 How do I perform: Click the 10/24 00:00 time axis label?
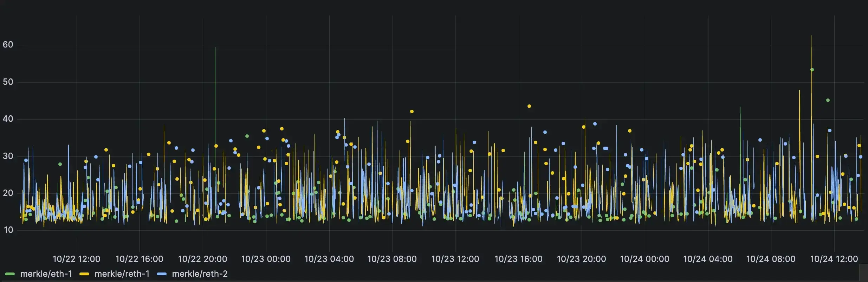click(x=644, y=259)
